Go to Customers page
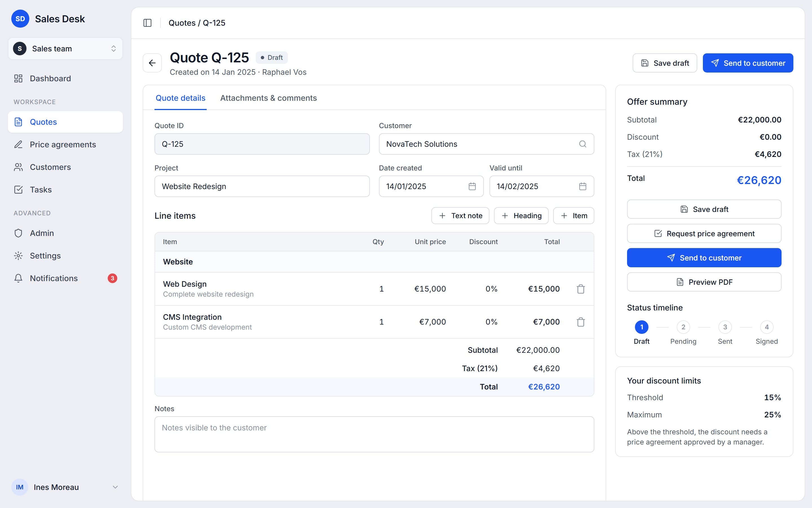 pyautogui.click(x=65, y=167)
